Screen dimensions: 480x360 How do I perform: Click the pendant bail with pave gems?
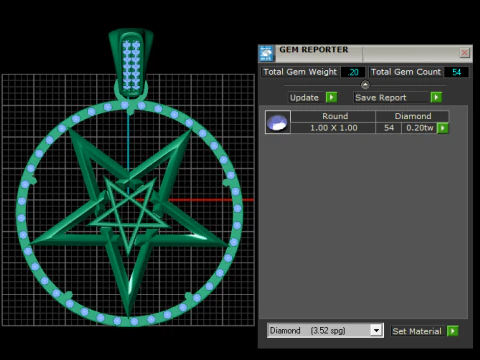(x=131, y=63)
